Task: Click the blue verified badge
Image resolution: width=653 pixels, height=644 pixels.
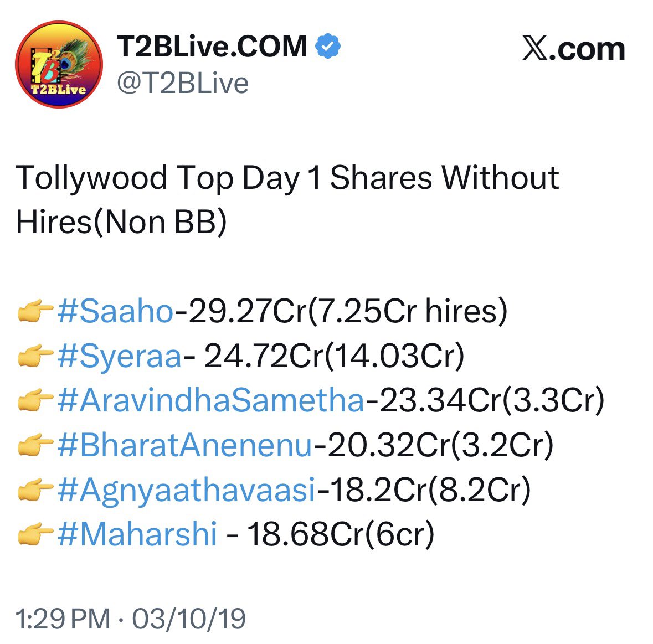Action: 327,47
